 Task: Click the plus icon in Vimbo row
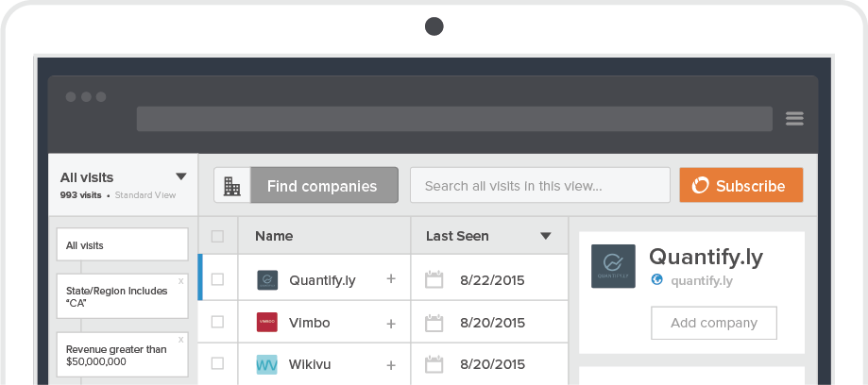[391, 324]
